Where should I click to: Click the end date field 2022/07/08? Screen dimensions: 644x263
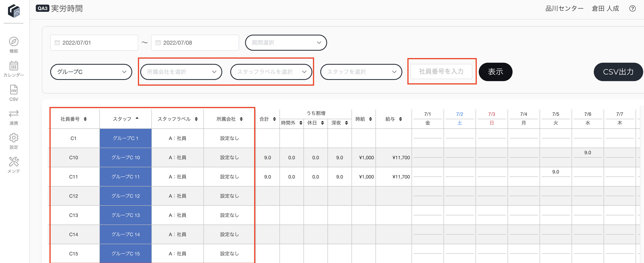click(195, 43)
